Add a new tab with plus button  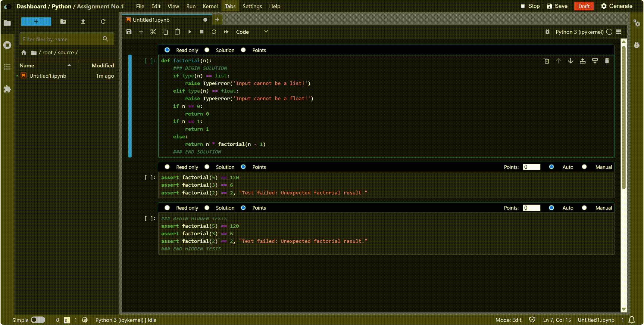[x=217, y=20]
